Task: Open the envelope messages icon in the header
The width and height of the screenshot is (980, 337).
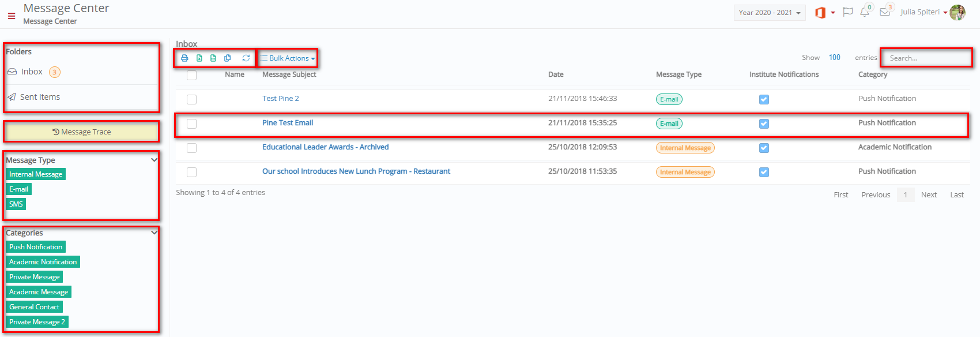Action: [885, 12]
